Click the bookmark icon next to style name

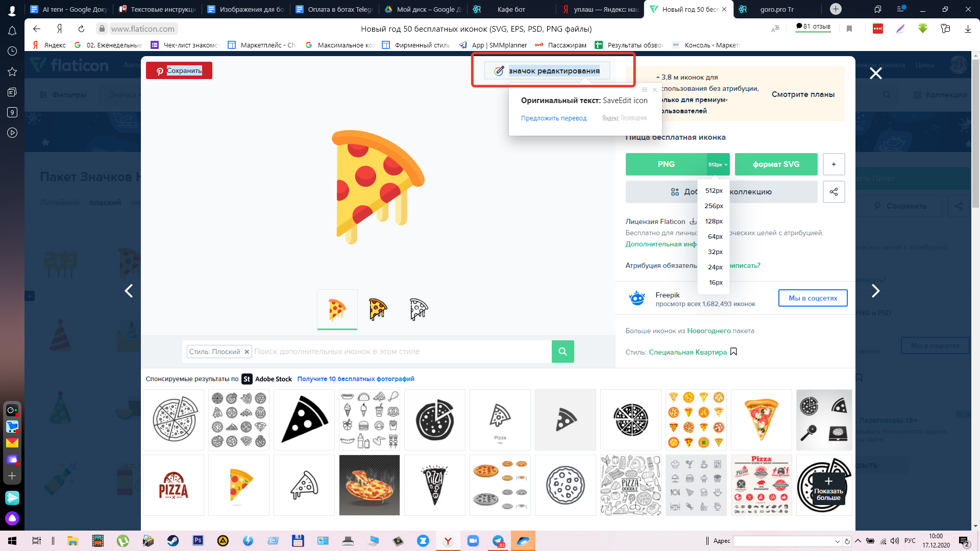(733, 352)
